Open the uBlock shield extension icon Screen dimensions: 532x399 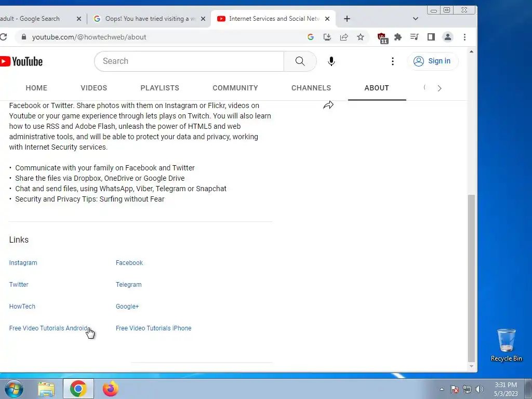point(382,37)
